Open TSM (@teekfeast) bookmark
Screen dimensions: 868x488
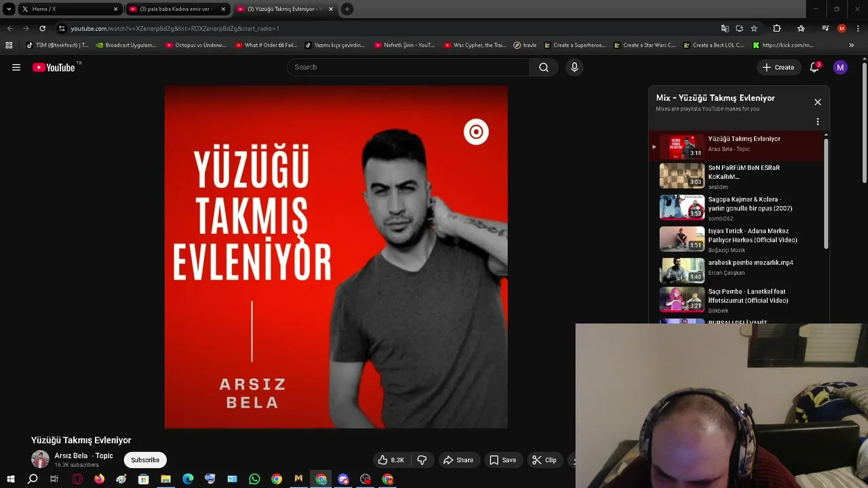tap(58, 45)
